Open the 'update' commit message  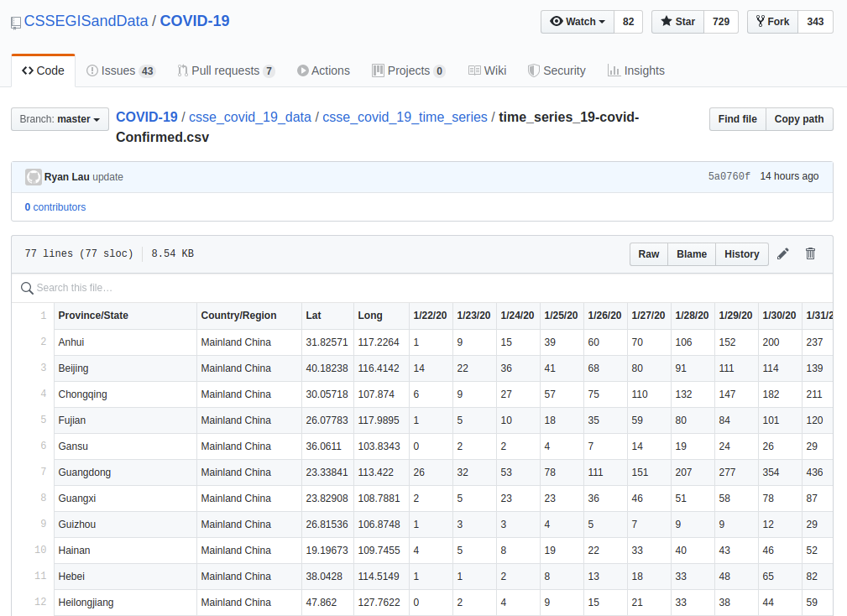108,177
